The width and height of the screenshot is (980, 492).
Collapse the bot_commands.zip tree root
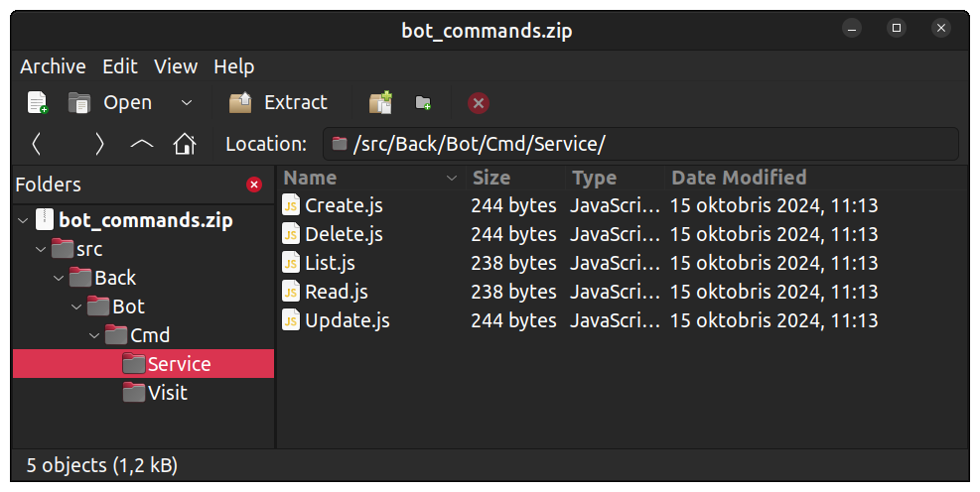click(x=23, y=220)
